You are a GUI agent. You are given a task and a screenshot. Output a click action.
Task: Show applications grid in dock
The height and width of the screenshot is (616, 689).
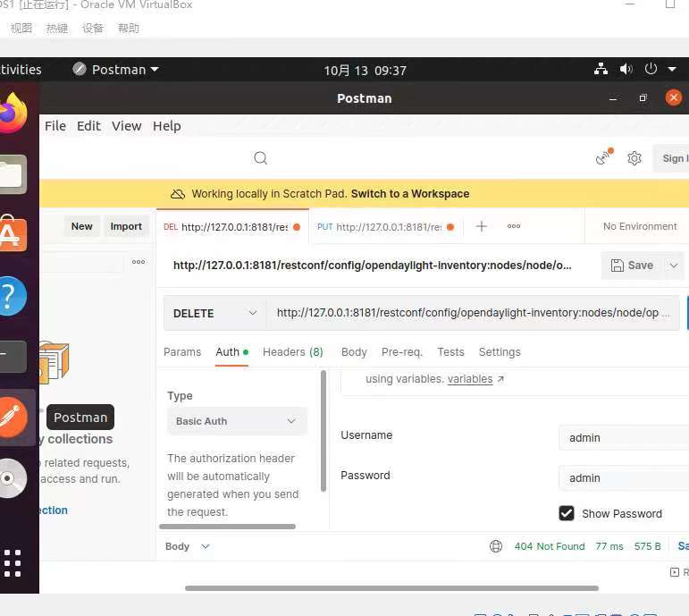pyautogui.click(x=13, y=562)
